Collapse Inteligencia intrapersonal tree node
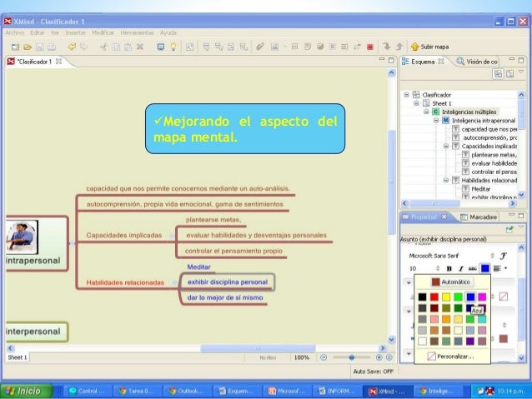The width and height of the screenshot is (532, 399). [x=436, y=120]
